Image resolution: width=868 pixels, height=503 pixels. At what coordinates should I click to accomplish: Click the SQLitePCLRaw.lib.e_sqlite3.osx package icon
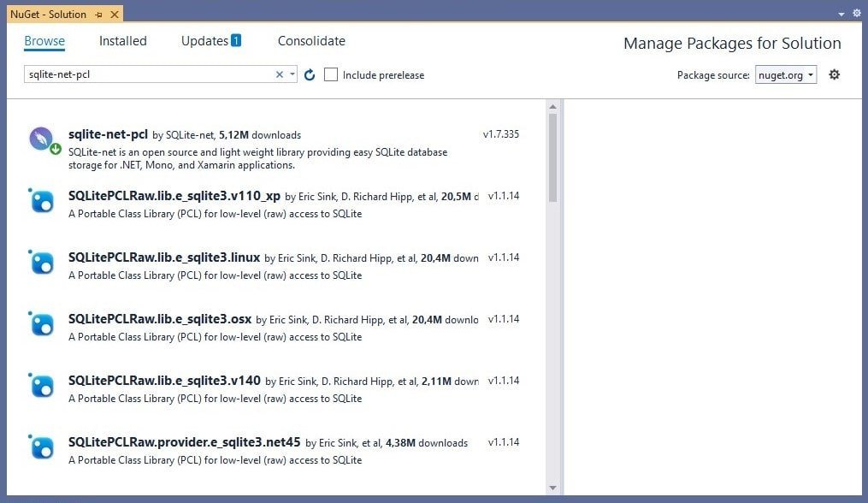pyautogui.click(x=42, y=323)
